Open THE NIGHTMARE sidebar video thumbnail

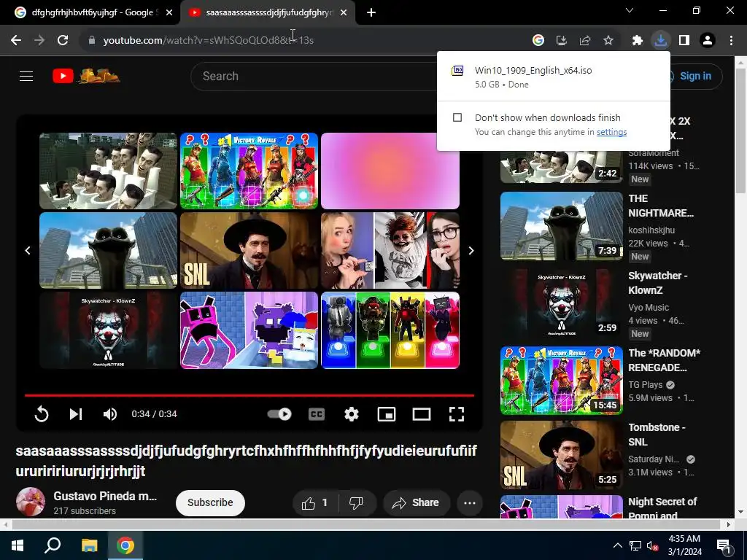pos(561,226)
